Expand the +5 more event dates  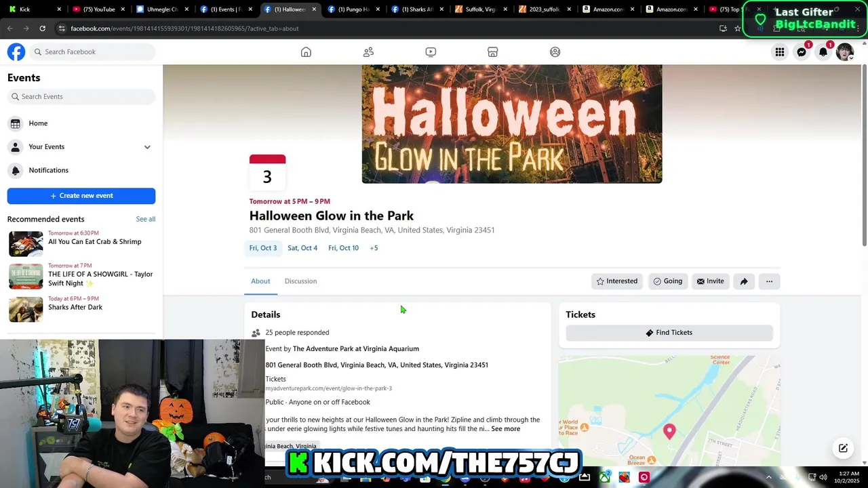(374, 248)
